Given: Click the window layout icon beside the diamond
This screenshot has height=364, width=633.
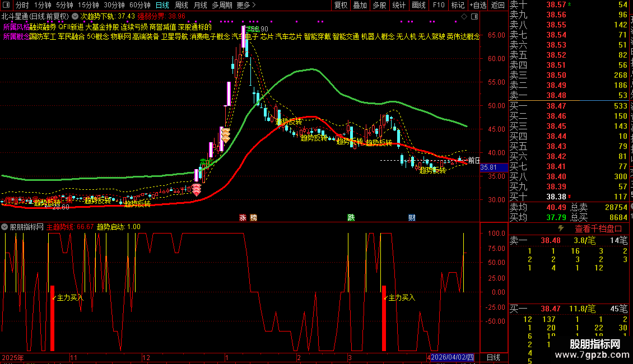Looking at the screenshot, I should (475, 17).
